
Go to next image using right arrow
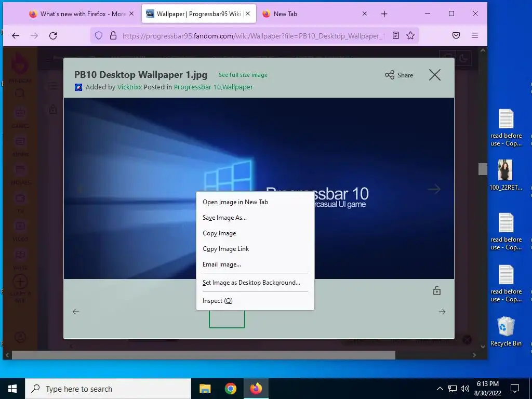point(434,189)
